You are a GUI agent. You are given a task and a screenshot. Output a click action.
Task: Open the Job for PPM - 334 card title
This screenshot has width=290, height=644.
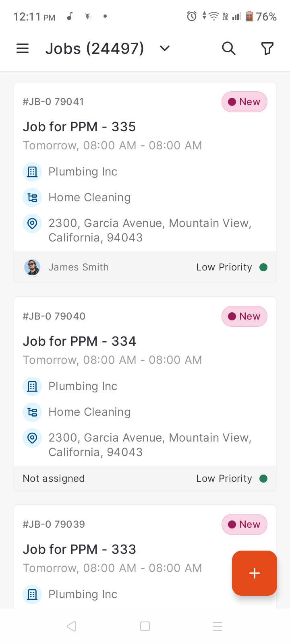[x=79, y=341]
